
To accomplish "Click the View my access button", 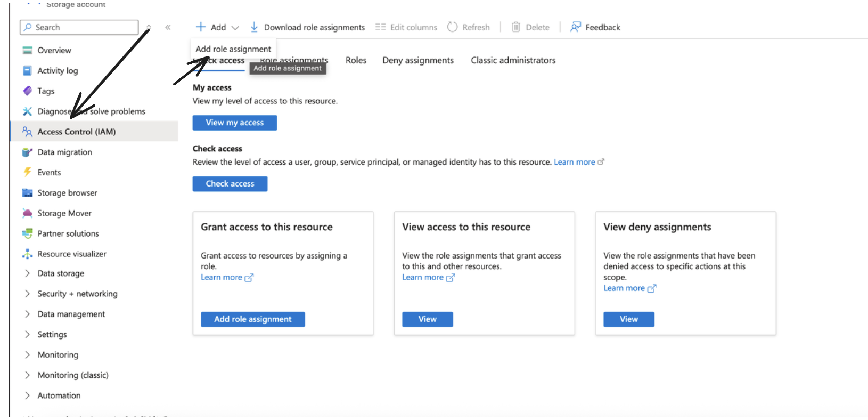I will pos(234,123).
